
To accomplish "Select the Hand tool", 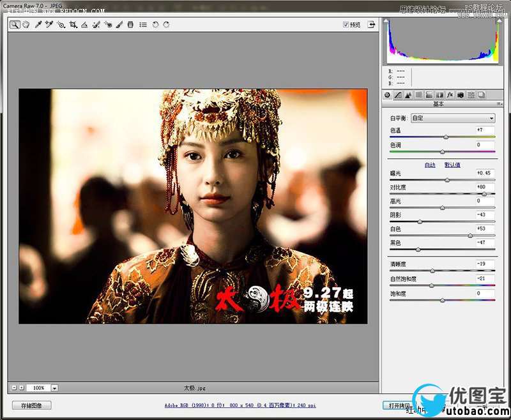I will pos(26,24).
